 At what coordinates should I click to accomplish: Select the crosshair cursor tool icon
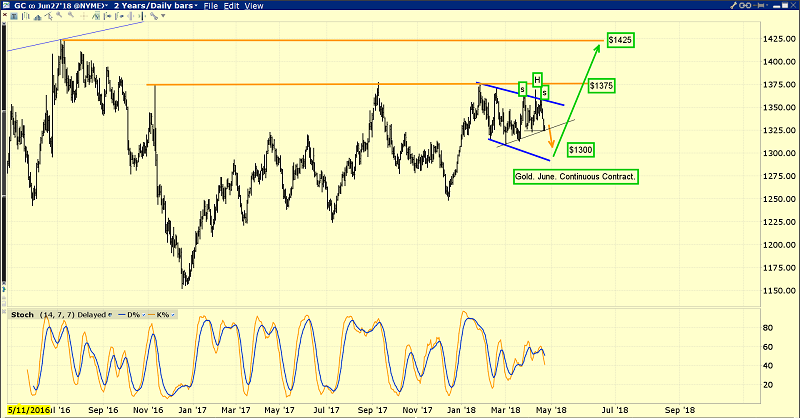click(x=84, y=16)
